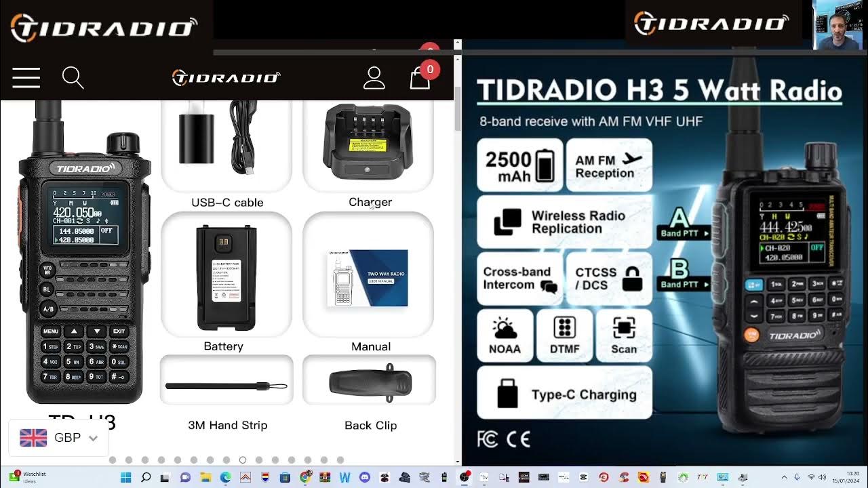Image resolution: width=868 pixels, height=488 pixels.
Task: Click the Type-C Charging tile
Action: 564,392
